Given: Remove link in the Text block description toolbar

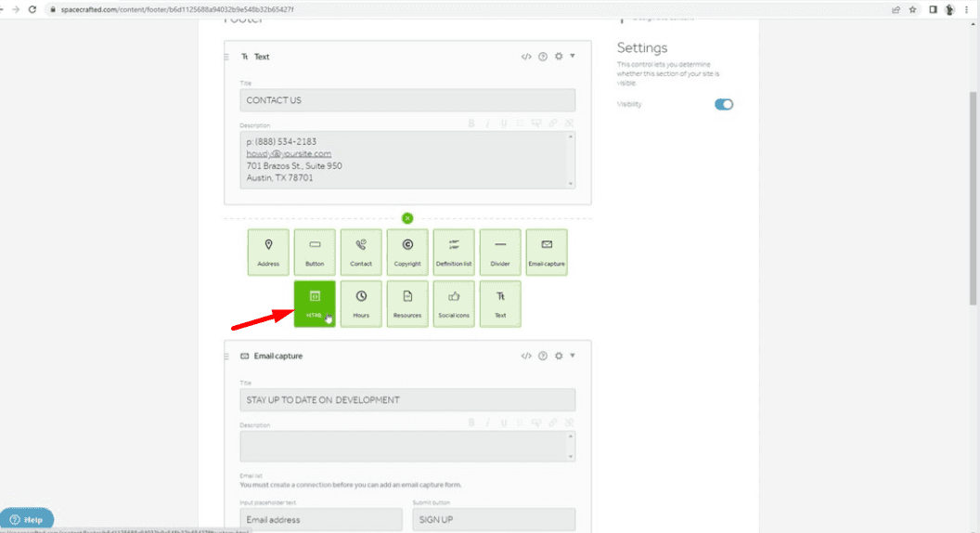Looking at the screenshot, I should pyautogui.click(x=569, y=123).
